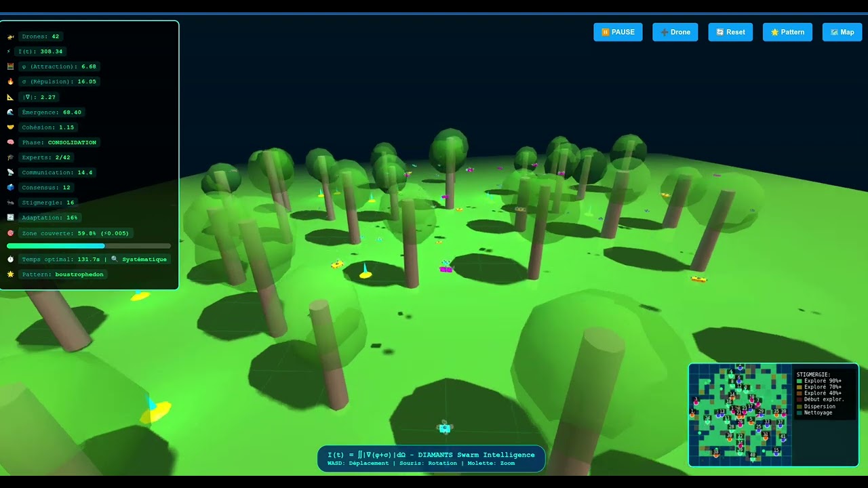This screenshot has width=868, height=488.
Task: Open the Pattern button
Action: coord(787,32)
